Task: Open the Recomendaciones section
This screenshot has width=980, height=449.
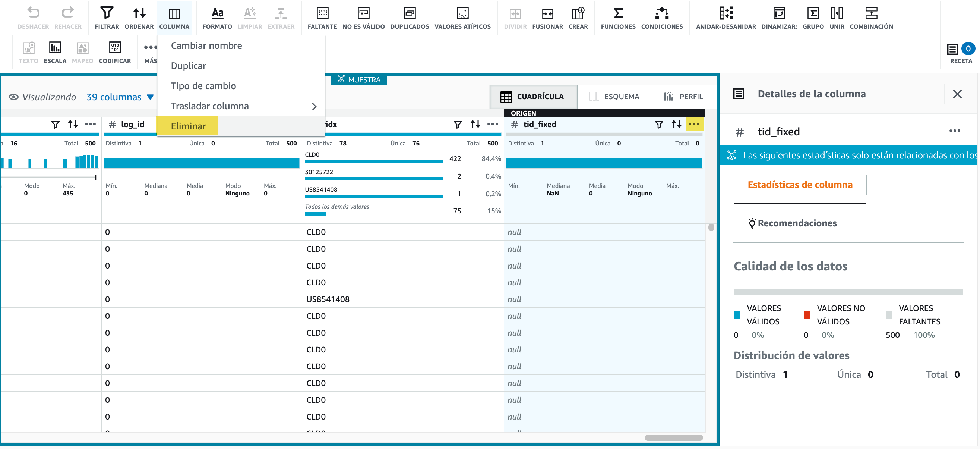Action: pyautogui.click(x=792, y=223)
